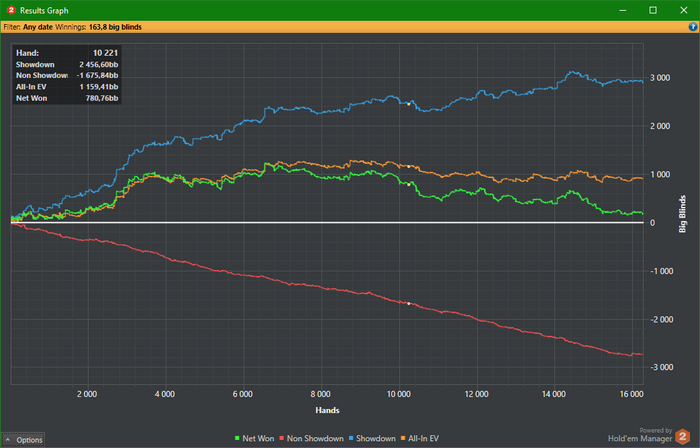Click the red Non Showdown color swatch
Viewport: 700px width, 448px height.
point(282,438)
